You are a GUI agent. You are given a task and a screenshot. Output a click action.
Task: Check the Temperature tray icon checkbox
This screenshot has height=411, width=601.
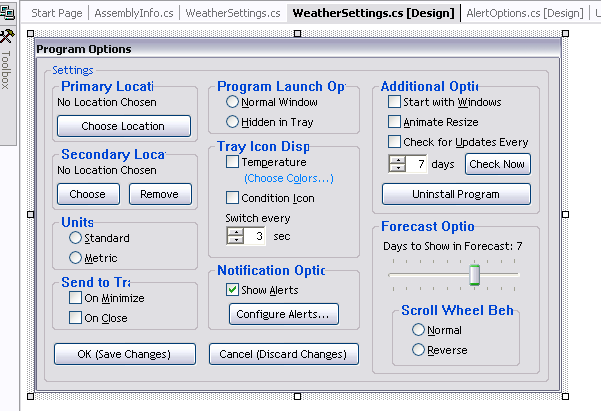(232, 161)
